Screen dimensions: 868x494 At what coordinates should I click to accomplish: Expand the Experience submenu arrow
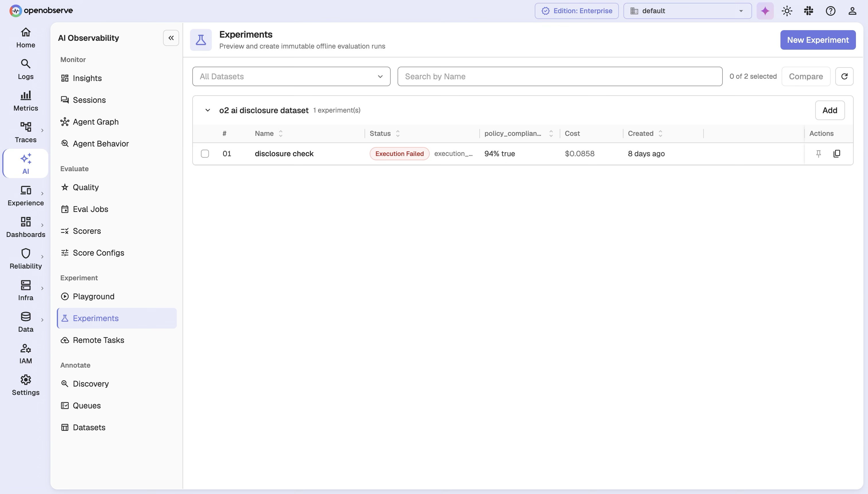click(x=42, y=193)
